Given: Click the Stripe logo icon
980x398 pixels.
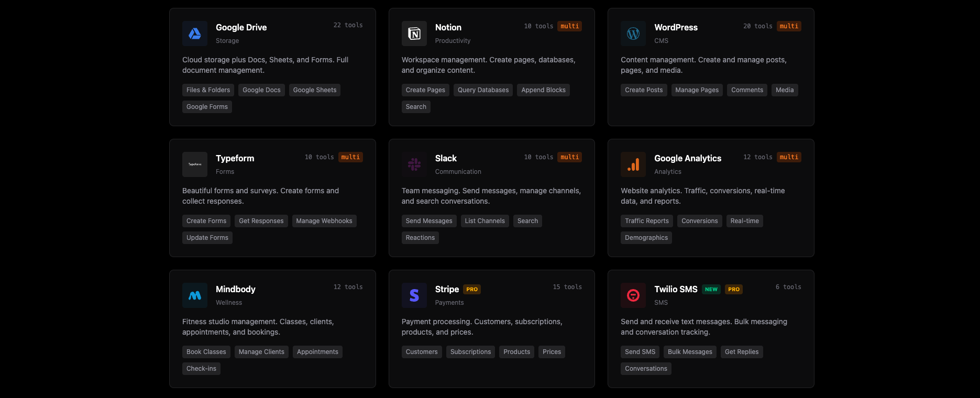Looking at the screenshot, I should [414, 295].
